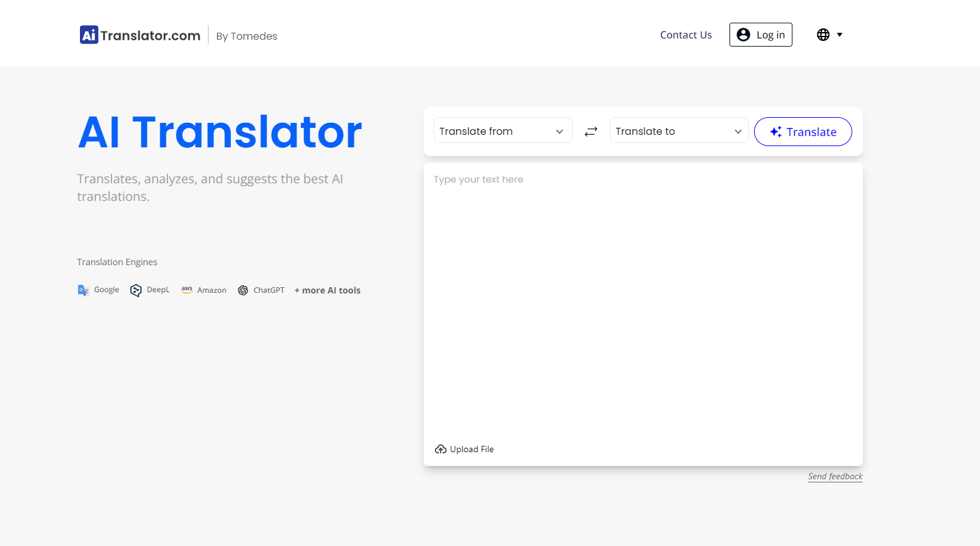Click the 'By Tomedes' text
The image size is (980, 546).
coord(247,36)
